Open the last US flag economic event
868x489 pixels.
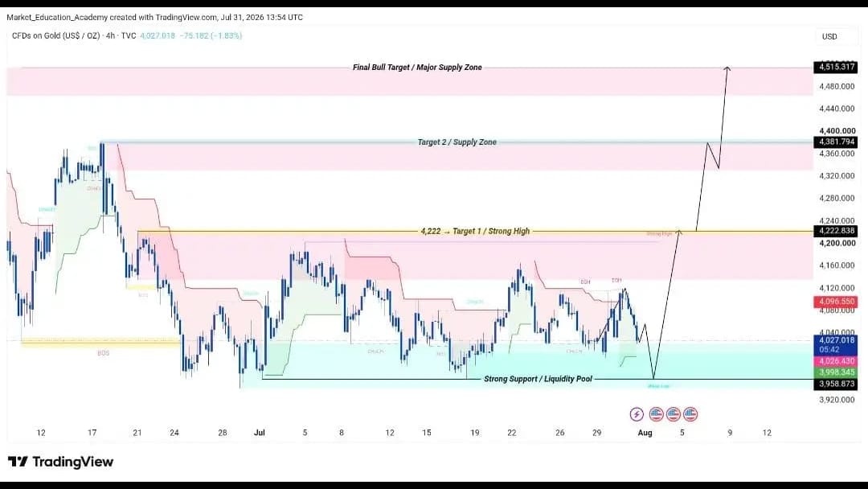pyautogui.click(x=690, y=413)
